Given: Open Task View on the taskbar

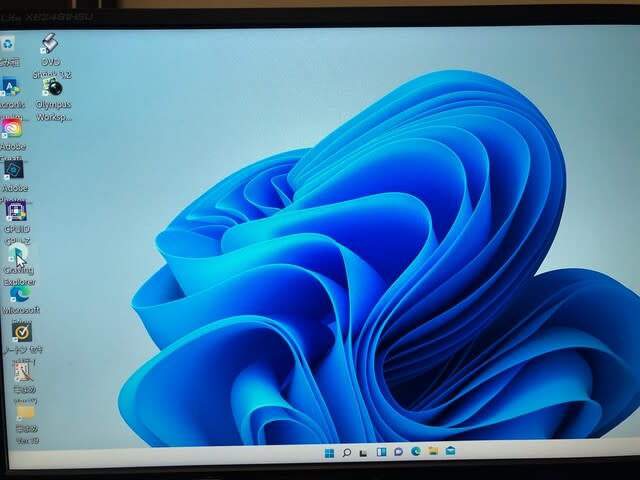Looking at the screenshot, I should [363, 453].
